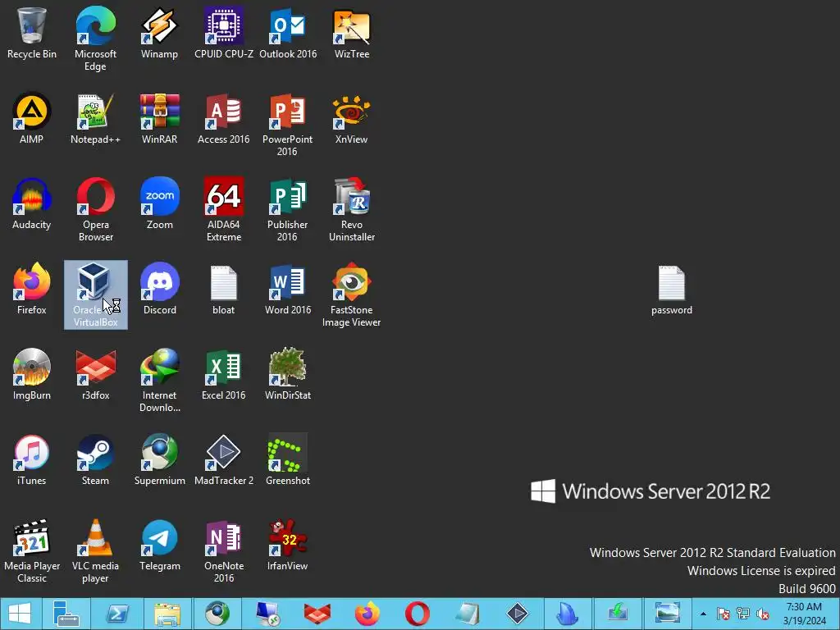Switch to r3dfox in the taskbar
The width and height of the screenshot is (840, 630).
[x=317, y=614]
